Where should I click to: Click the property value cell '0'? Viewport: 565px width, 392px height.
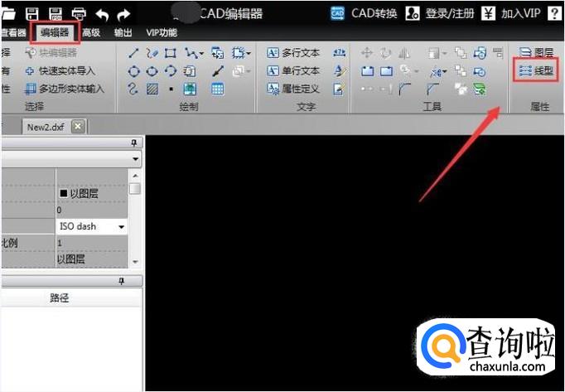click(x=92, y=210)
